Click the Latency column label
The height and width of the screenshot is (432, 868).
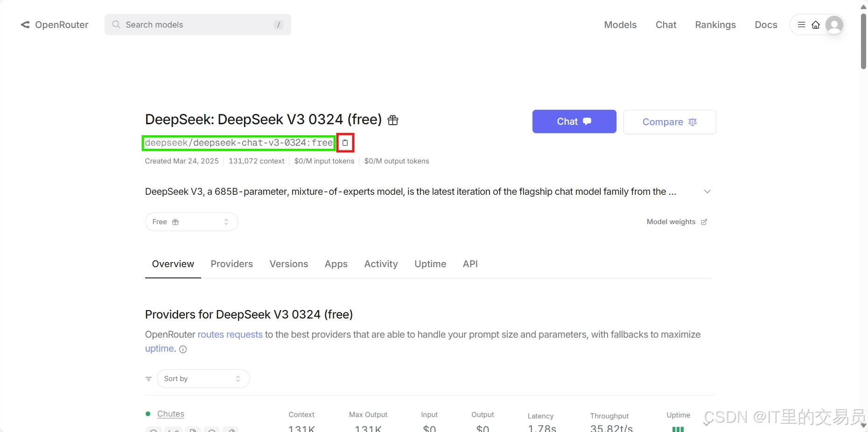coord(540,416)
